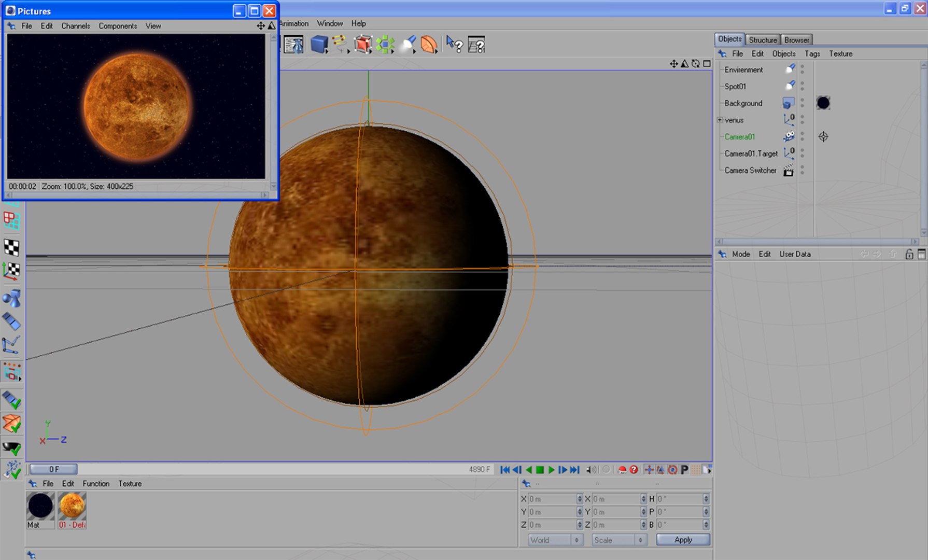Switch to the Structure tab
This screenshot has width=928, height=560.
coord(763,40)
